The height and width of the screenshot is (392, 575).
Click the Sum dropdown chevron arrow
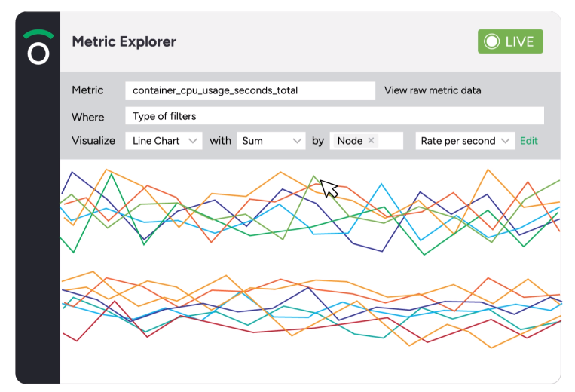point(297,141)
